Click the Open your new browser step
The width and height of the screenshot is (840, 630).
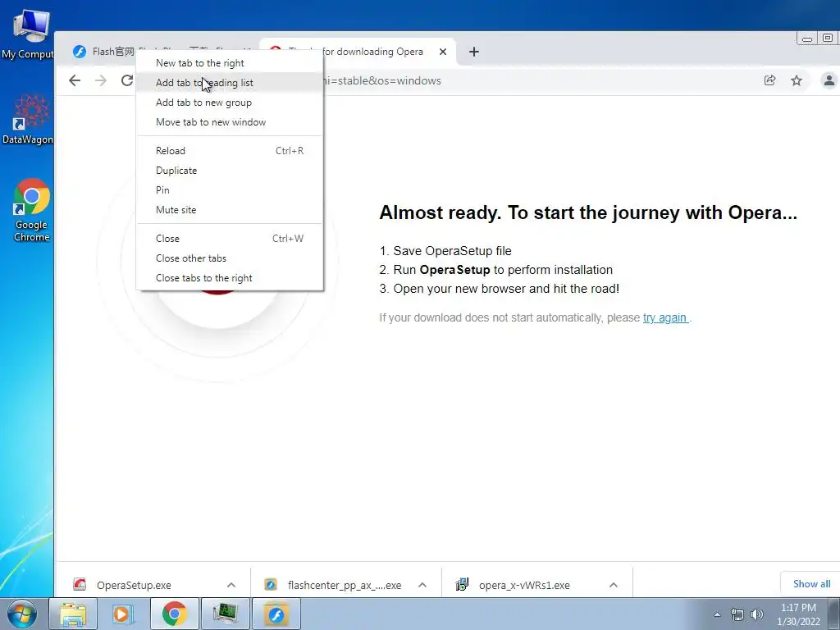point(500,288)
